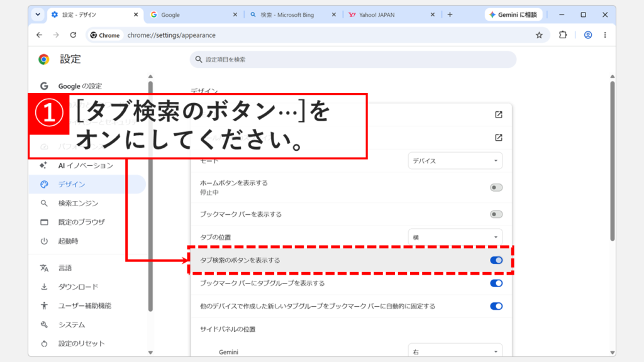644x362 pixels.
Task: Click the 言語 translate icon
Action: [44, 268]
